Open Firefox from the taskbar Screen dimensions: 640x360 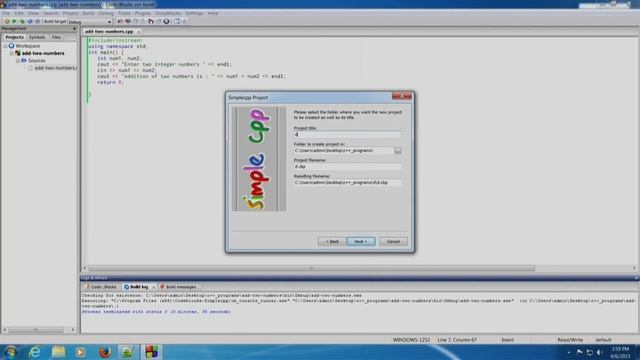(x=104, y=352)
